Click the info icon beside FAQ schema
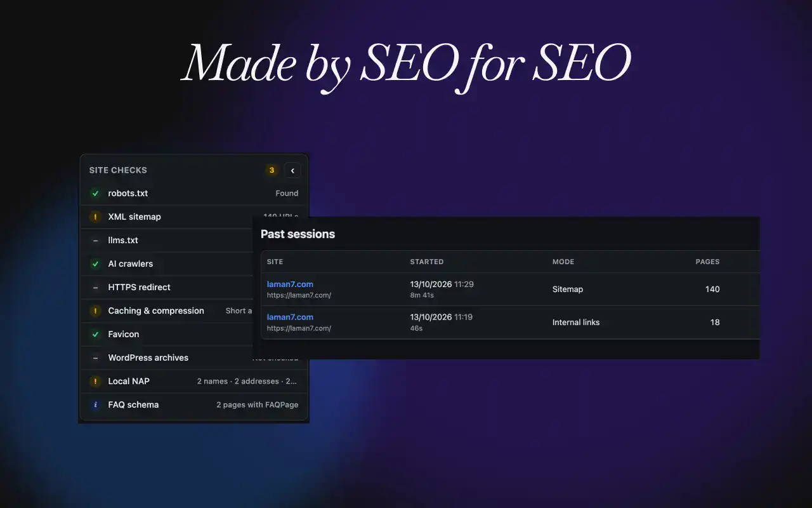Viewport: 812px width, 508px height. (96, 404)
